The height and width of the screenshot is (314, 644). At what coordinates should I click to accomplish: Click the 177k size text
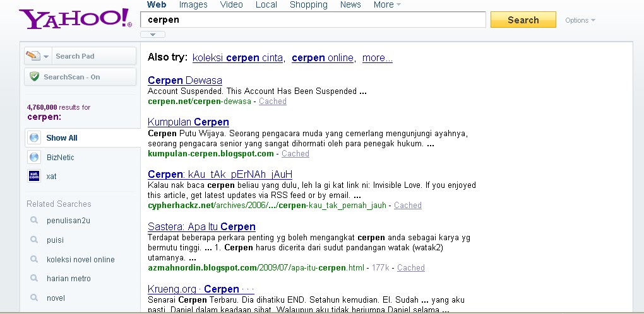(x=380, y=268)
